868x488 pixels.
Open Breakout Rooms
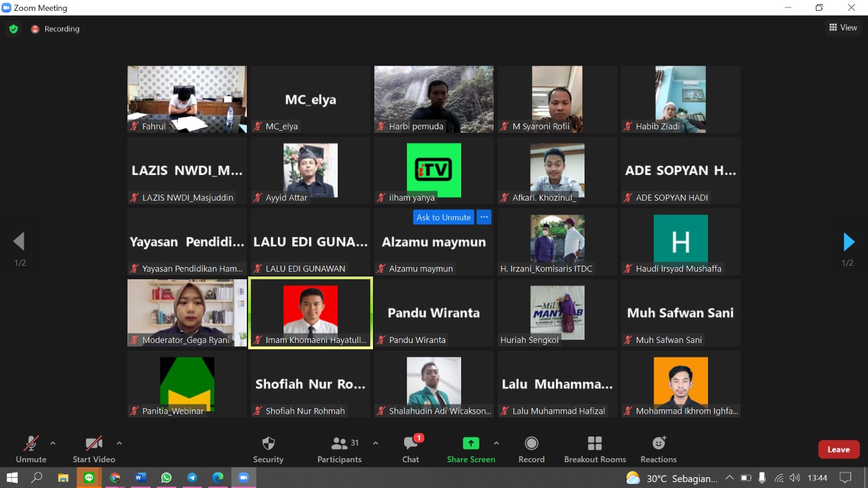pyautogui.click(x=595, y=444)
